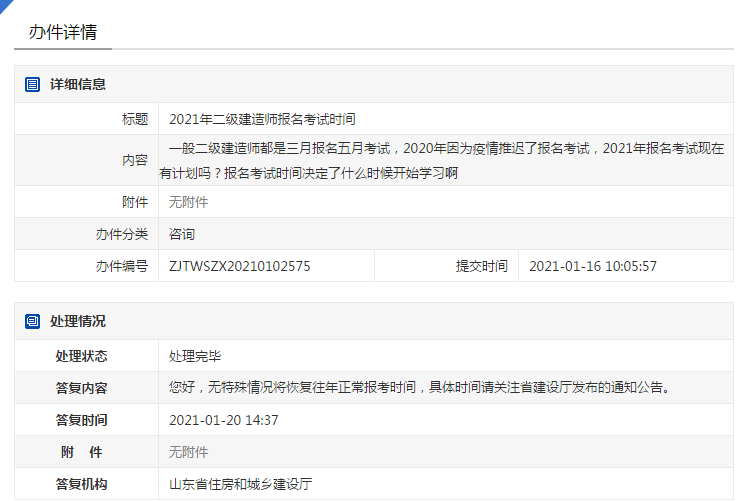Click the 答复时间 label
738x501 pixels.
coord(81,420)
